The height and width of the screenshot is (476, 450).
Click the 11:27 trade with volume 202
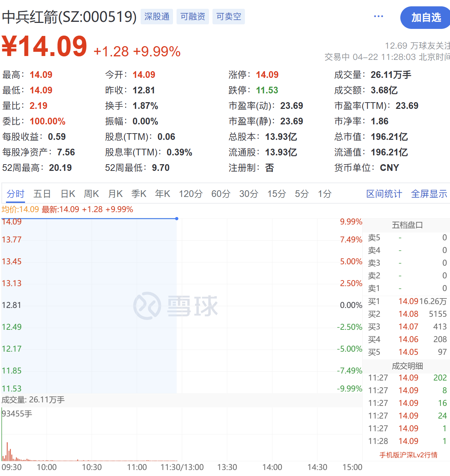[x=407, y=378]
